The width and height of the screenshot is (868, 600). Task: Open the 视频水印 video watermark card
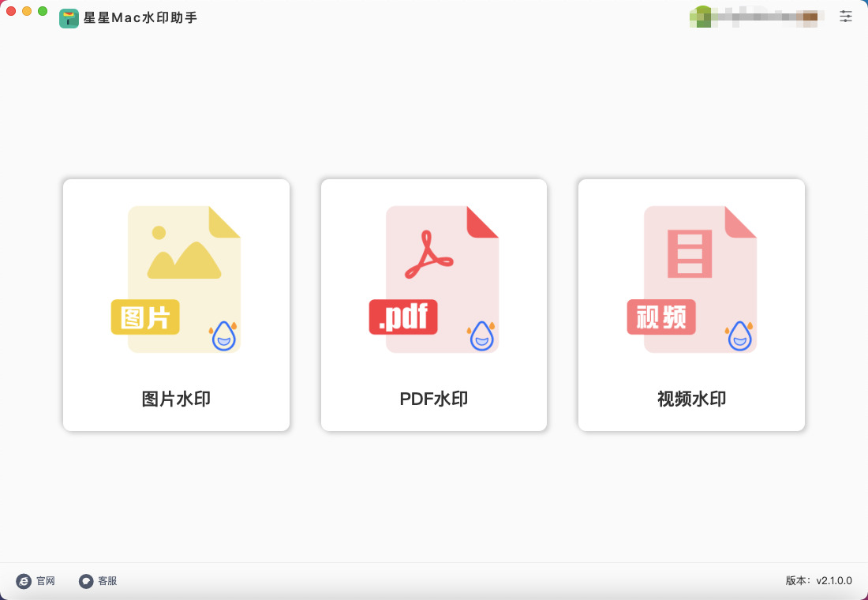pos(691,305)
